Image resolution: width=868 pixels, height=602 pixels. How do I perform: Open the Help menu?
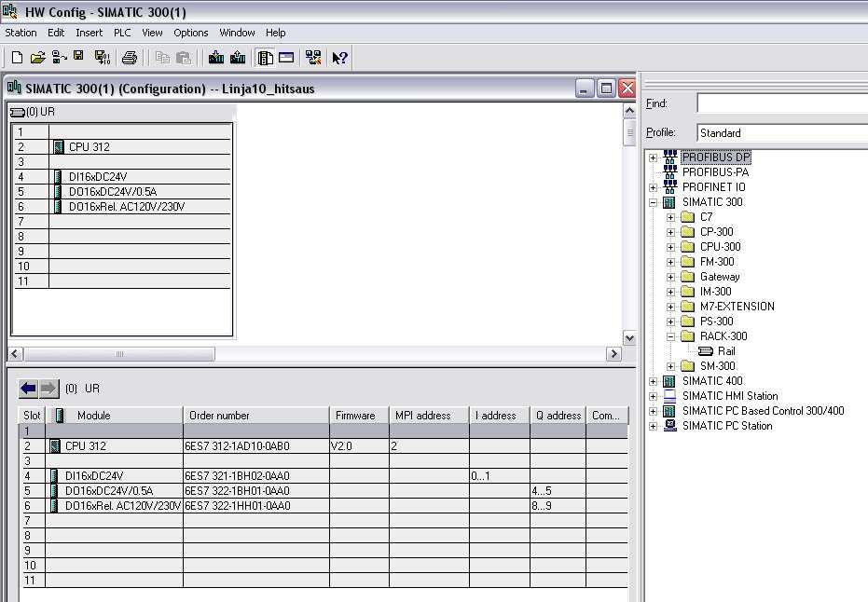(276, 33)
